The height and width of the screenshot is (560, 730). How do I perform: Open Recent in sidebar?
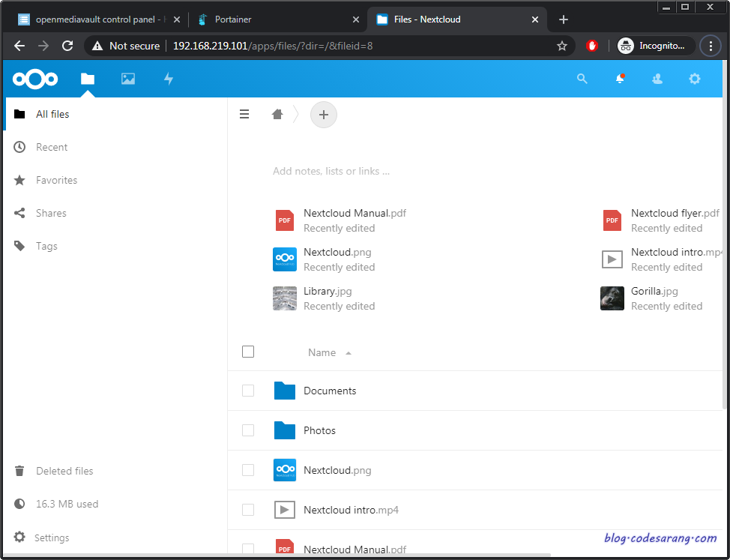115,147
